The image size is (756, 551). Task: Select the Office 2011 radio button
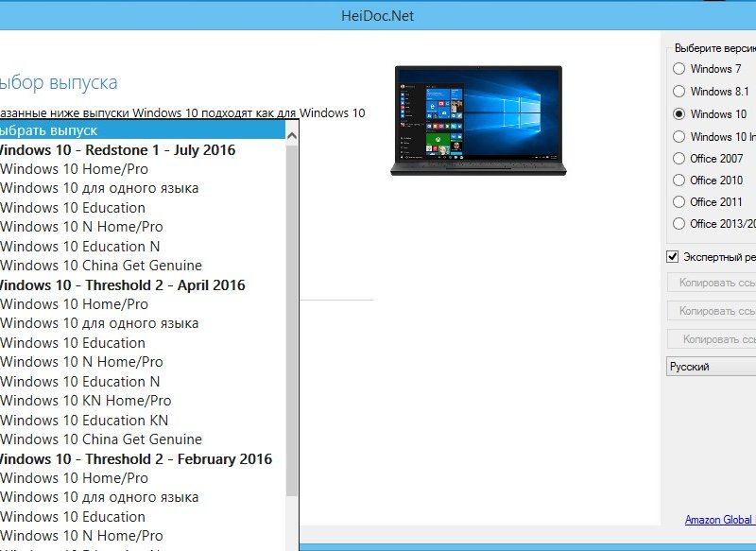point(679,202)
